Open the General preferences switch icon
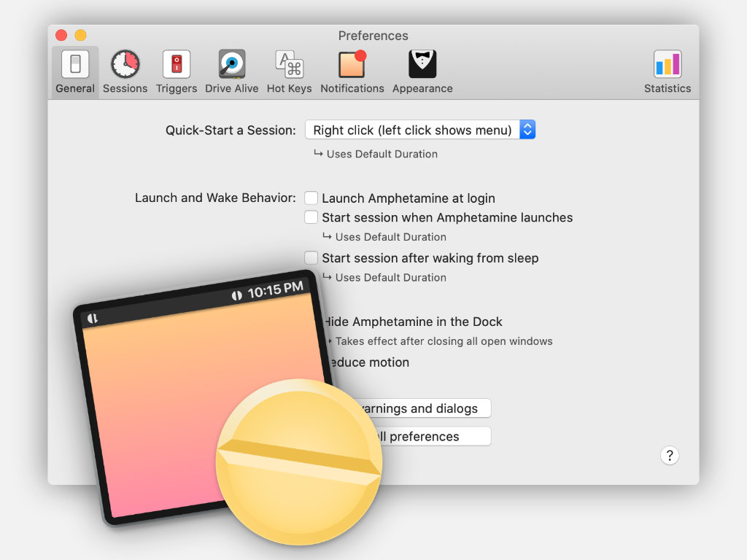The width and height of the screenshot is (747, 560). click(x=75, y=65)
